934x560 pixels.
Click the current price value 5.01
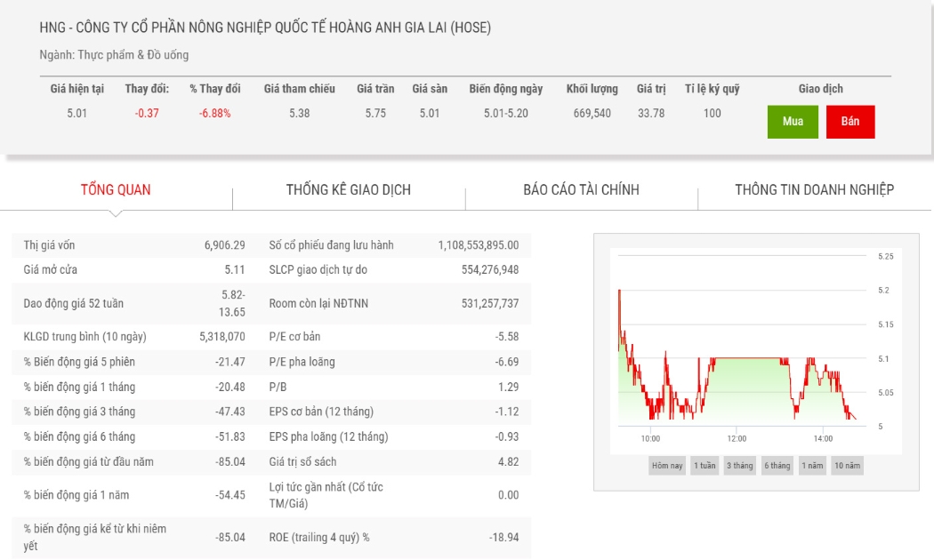pos(76,113)
